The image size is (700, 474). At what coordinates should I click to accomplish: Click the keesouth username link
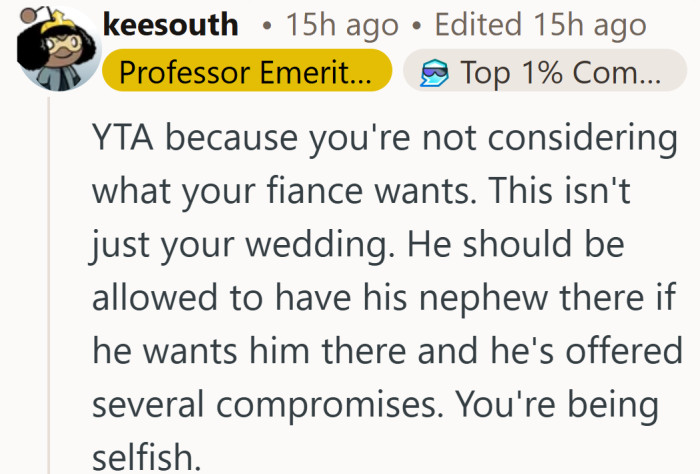coord(170,24)
